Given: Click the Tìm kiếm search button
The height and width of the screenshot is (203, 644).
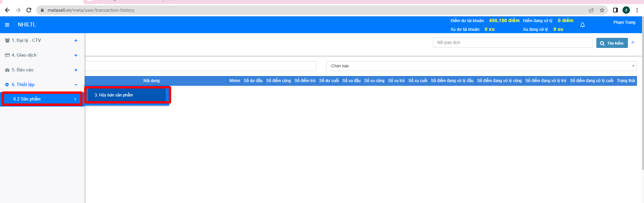Looking at the screenshot, I should point(612,43).
